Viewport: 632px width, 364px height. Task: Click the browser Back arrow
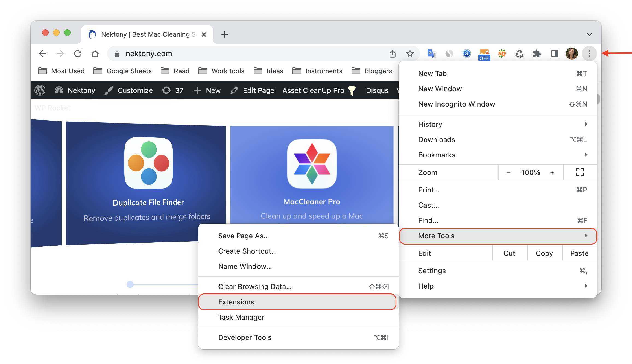[43, 54]
